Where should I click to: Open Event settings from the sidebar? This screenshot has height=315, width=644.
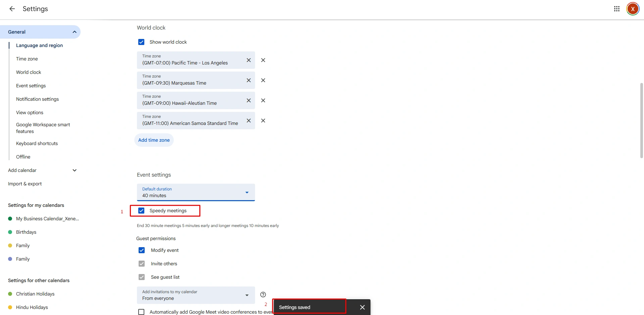click(x=31, y=86)
